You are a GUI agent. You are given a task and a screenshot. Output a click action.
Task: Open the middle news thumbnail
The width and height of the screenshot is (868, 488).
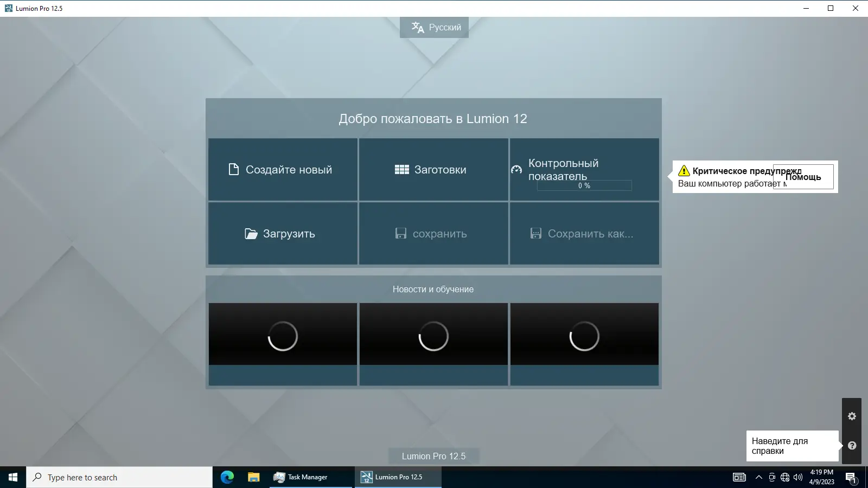click(x=433, y=344)
